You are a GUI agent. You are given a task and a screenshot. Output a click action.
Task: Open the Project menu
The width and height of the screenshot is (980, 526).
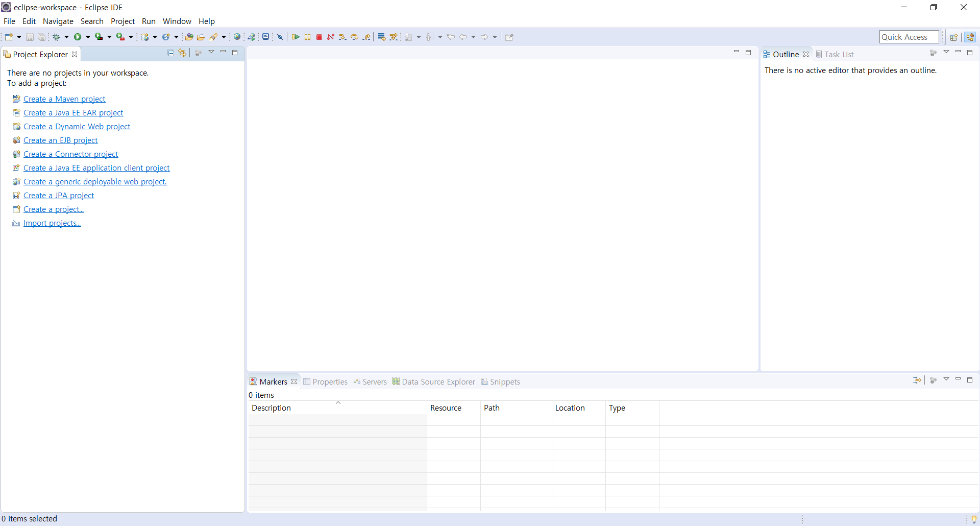pyautogui.click(x=122, y=21)
